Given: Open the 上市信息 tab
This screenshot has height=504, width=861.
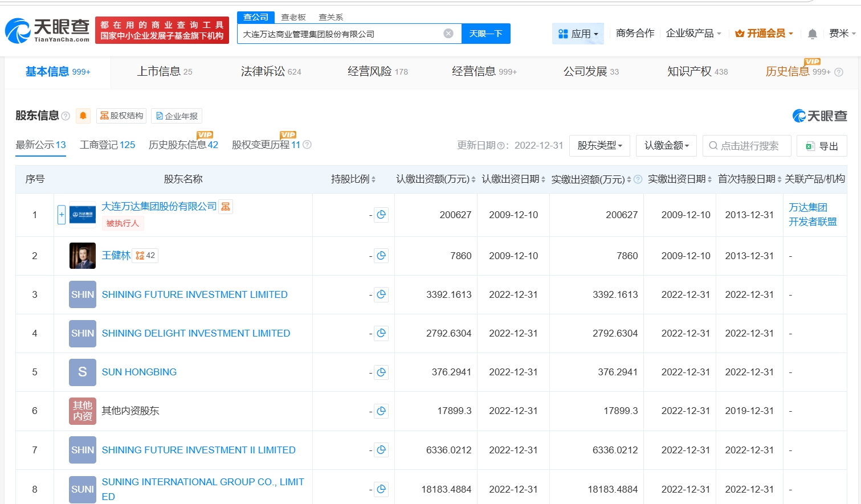Looking at the screenshot, I should click(x=165, y=72).
